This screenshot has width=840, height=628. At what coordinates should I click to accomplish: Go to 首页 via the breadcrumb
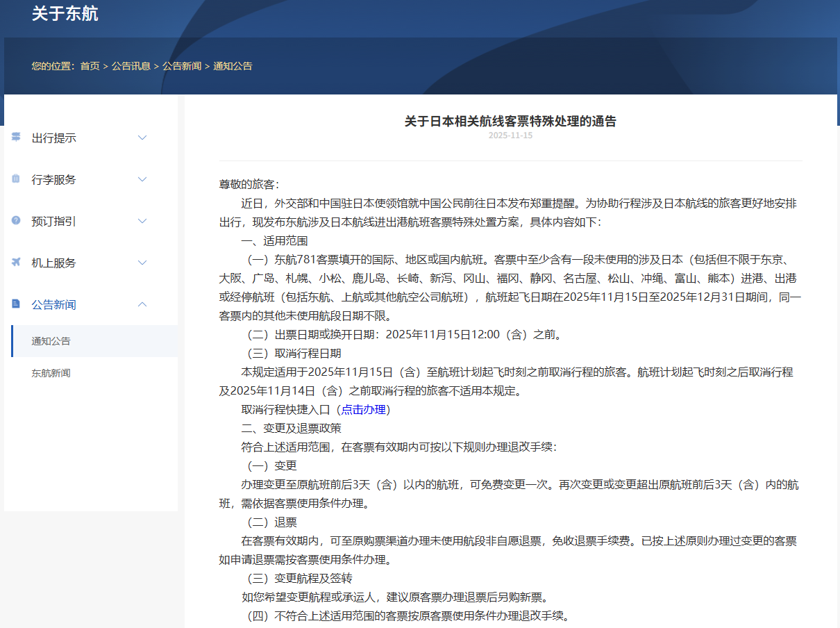tap(90, 66)
